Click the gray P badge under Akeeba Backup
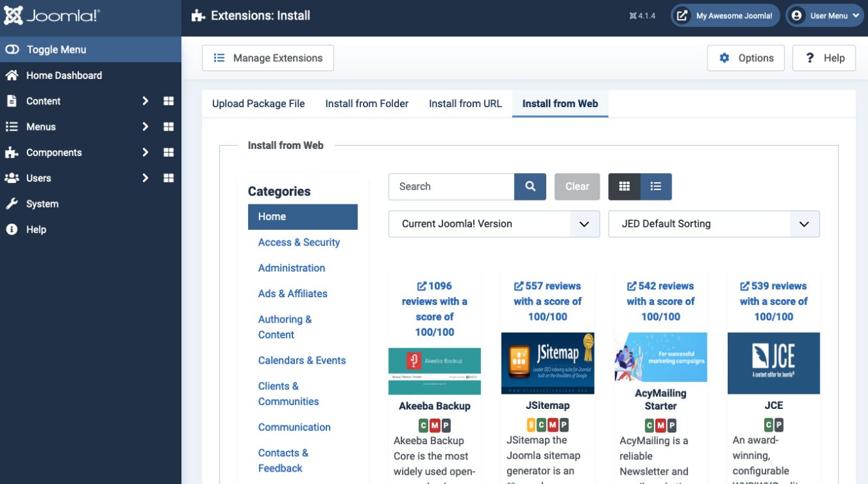Viewport: 868px width, 484px height. 446,426
